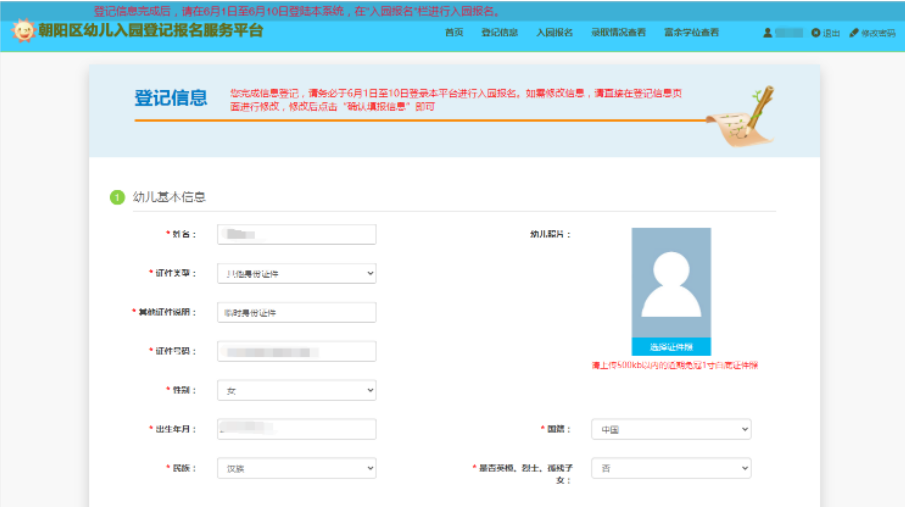Open the 富余学位查看 menu item
This screenshot has height=508, width=905.
click(x=691, y=32)
